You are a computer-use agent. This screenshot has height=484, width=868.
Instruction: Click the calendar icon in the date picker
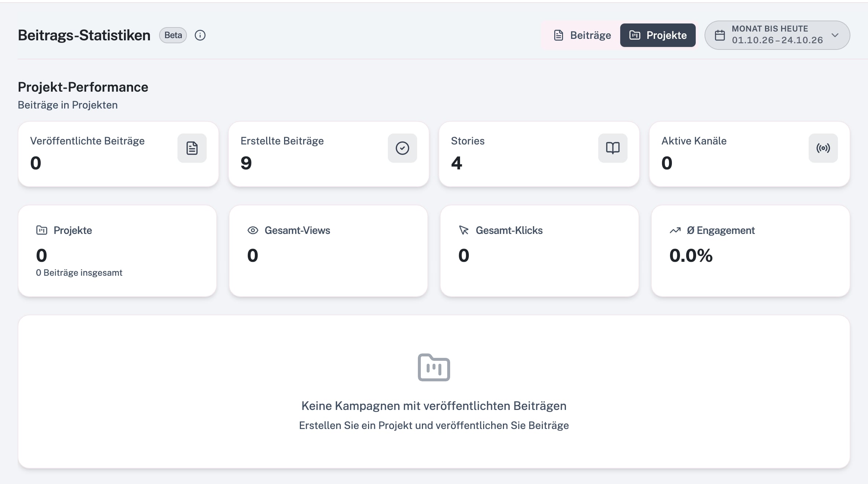tap(720, 35)
